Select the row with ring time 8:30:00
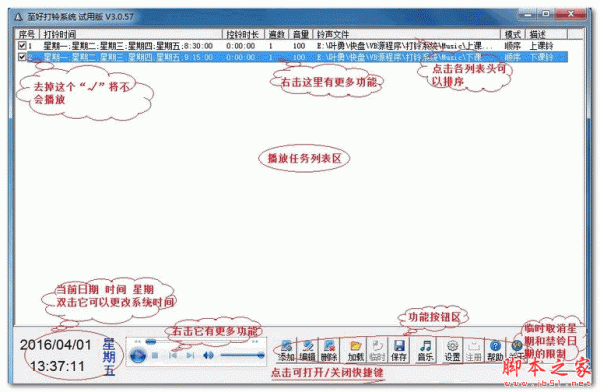The height and width of the screenshot is (392, 600). 292,46
